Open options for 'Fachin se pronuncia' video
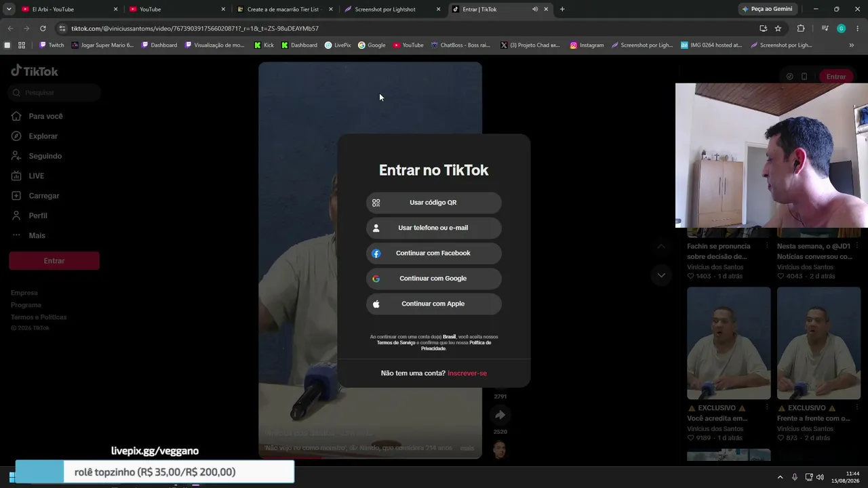868x488 pixels. [767, 247]
